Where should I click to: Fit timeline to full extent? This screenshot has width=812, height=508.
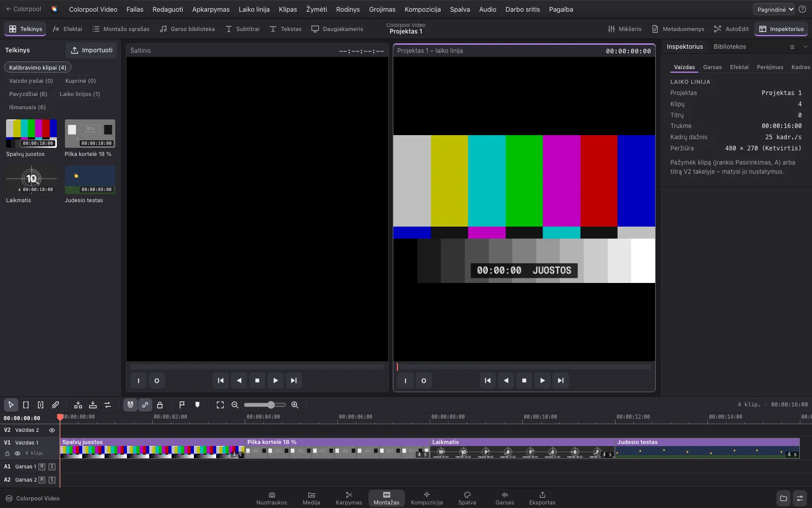click(x=220, y=405)
